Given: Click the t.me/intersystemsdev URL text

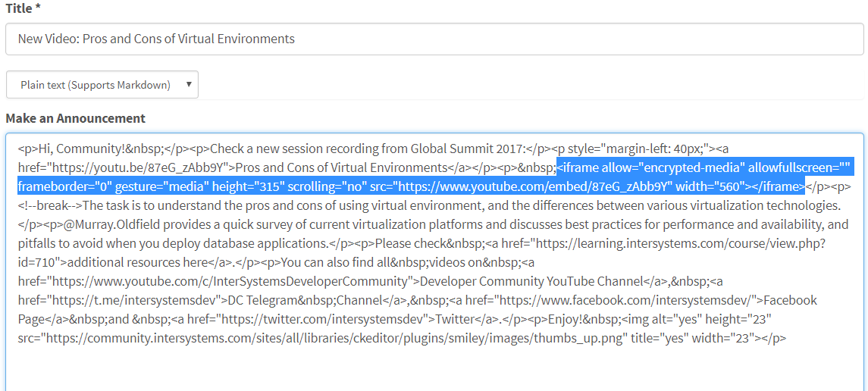Looking at the screenshot, I should point(136,300).
